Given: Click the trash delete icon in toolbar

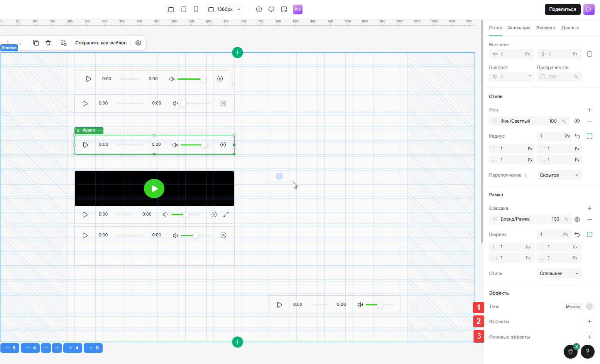Looking at the screenshot, I should point(48,43).
